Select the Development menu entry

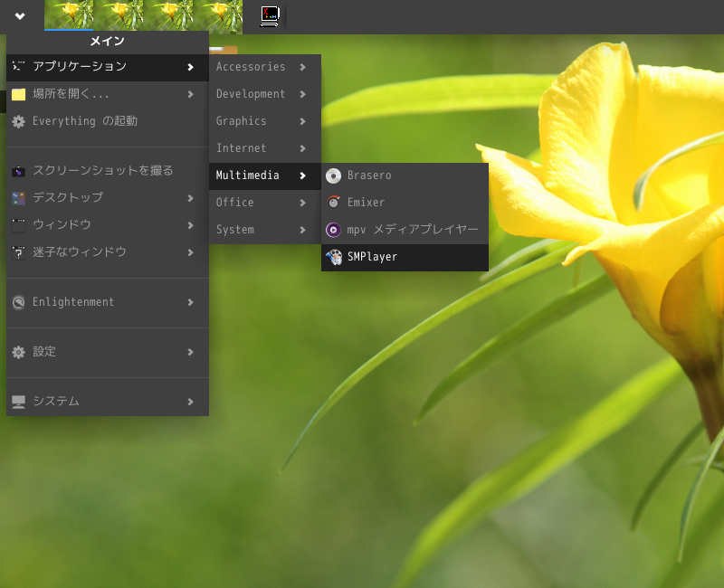point(251,94)
